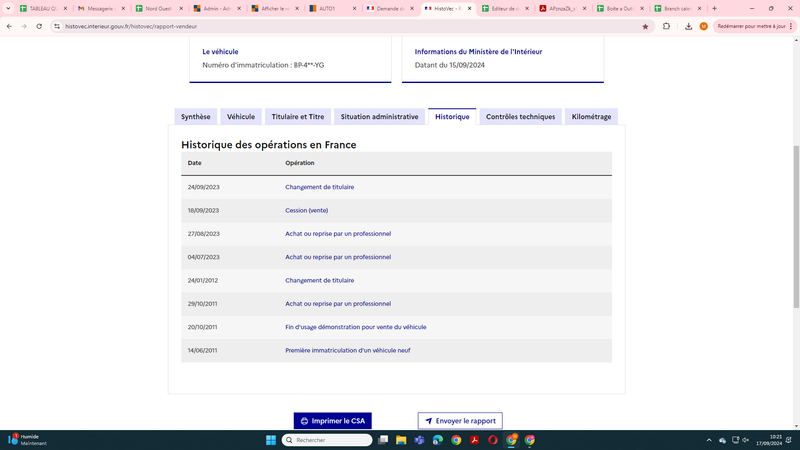Click the Cession (vente) operation

(x=307, y=211)
